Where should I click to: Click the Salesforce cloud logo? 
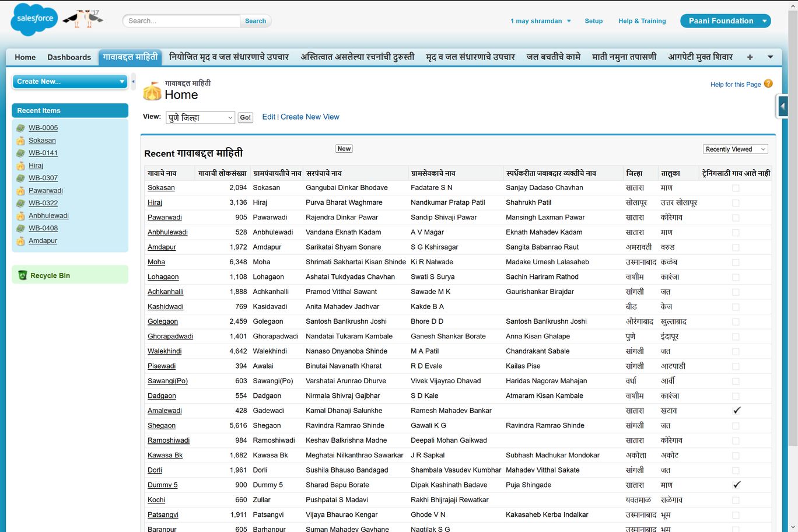point(34,19)
